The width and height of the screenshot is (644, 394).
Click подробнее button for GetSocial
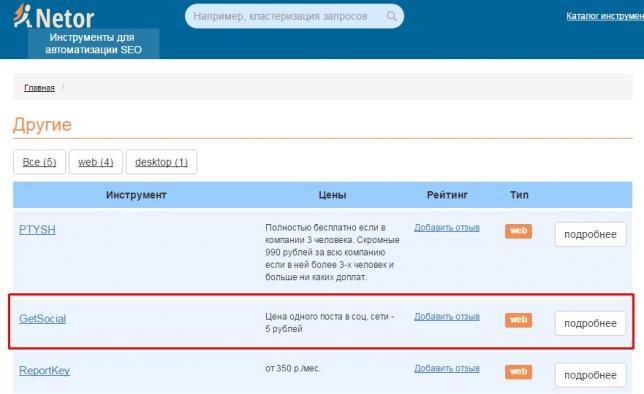[590, 323]
